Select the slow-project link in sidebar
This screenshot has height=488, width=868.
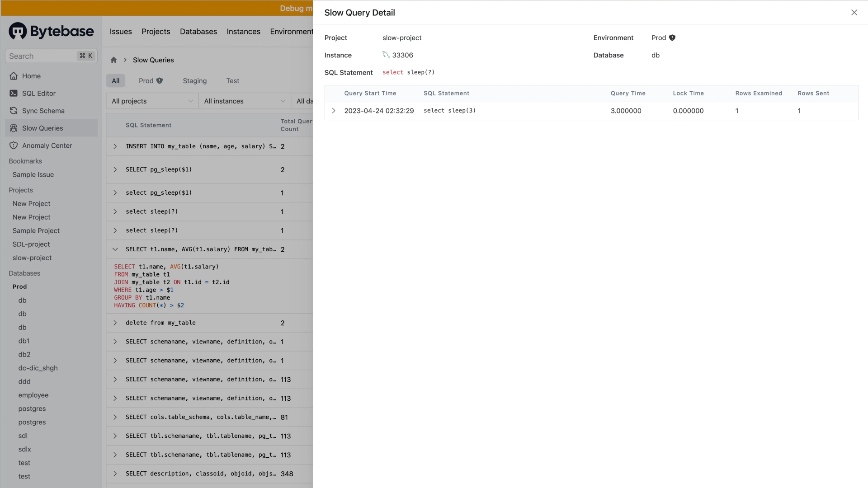[32, 258]
